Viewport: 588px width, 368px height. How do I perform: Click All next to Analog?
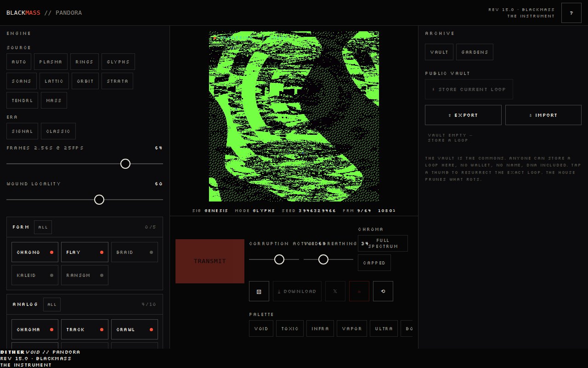coord(52,305)
